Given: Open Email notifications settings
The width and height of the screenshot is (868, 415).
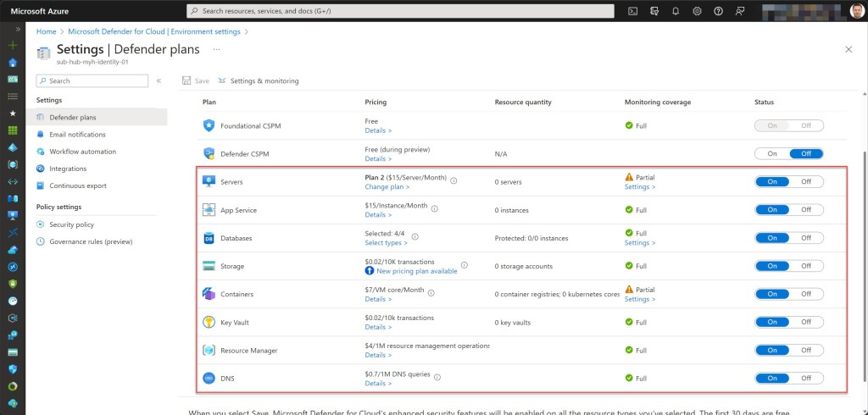Looking at the screenshot, I should 77,134.
